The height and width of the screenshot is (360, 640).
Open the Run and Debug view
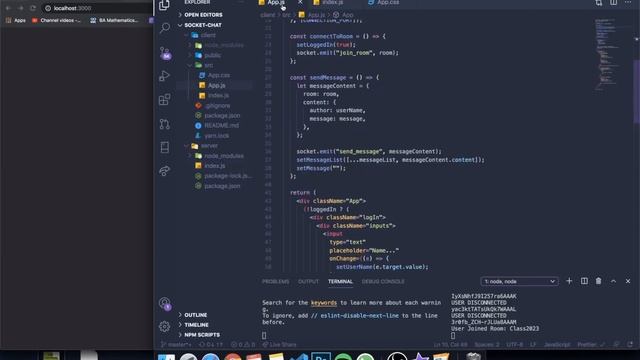point(164,76)
